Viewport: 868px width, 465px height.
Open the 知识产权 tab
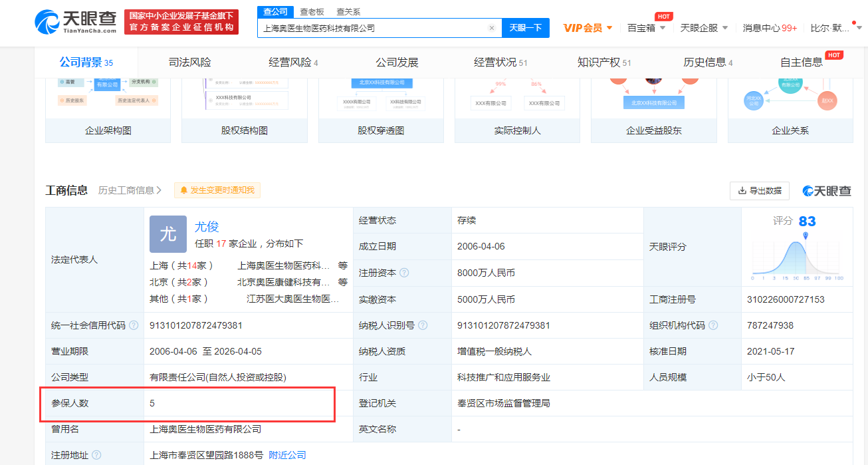(604, 63)
